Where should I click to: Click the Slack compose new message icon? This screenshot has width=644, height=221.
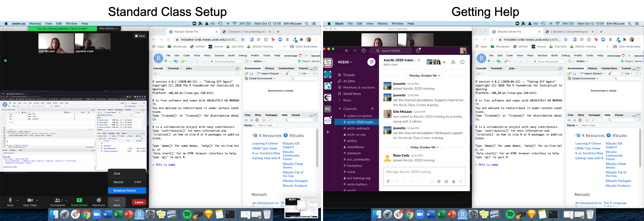(371, 62)
